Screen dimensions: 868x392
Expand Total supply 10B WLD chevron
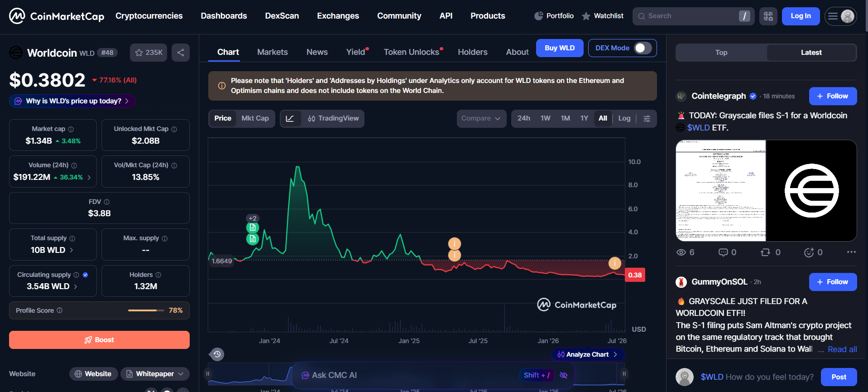72,250
